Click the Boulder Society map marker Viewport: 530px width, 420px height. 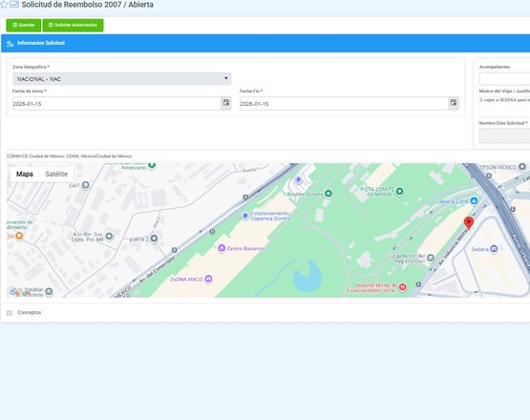[329, 194]
